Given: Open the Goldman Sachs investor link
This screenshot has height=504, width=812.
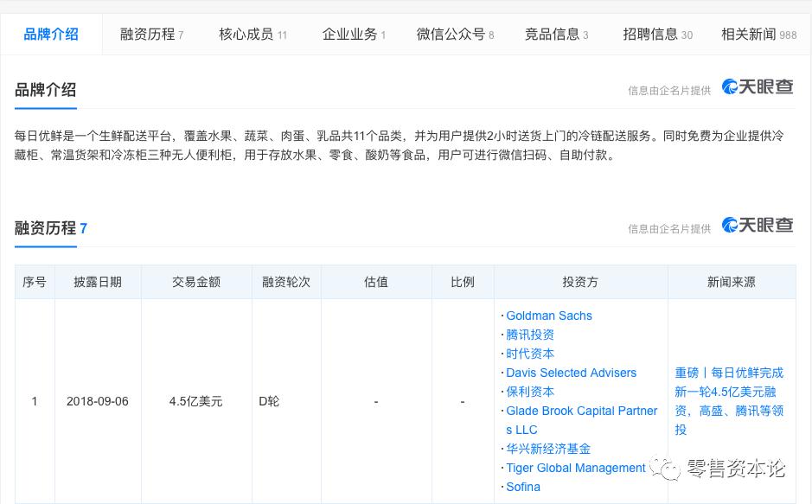Looking at the screenshot, I should (549, 316).
